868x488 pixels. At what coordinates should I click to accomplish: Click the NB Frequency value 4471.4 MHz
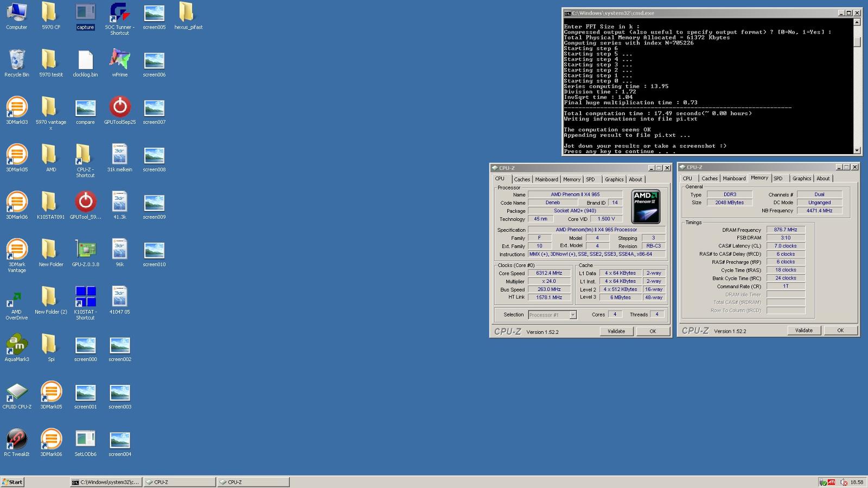(x=819, y=211)
